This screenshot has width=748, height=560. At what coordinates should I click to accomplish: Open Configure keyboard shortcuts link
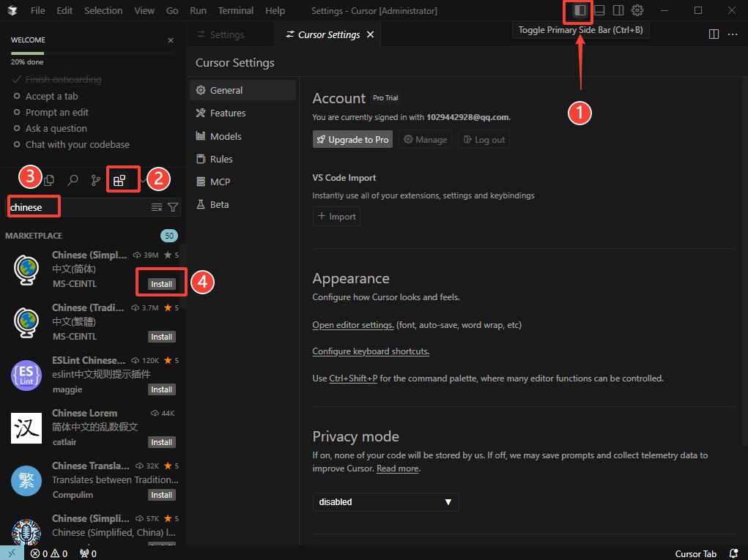point(371,351)
